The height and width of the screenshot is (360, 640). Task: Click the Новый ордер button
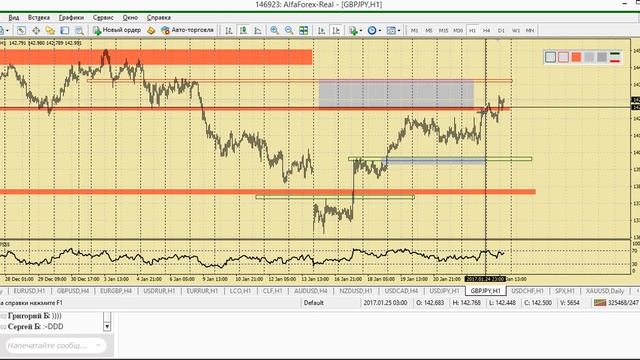pos(117,30)
